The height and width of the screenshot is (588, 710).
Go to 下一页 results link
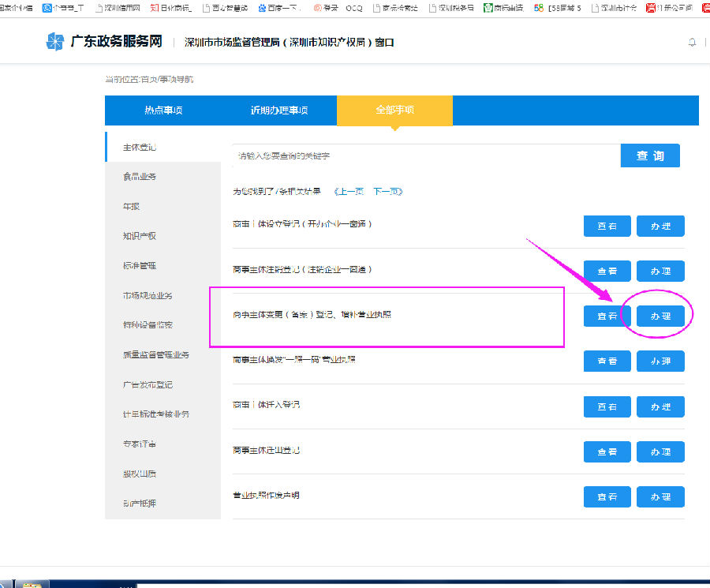click(x=387, y=191)
